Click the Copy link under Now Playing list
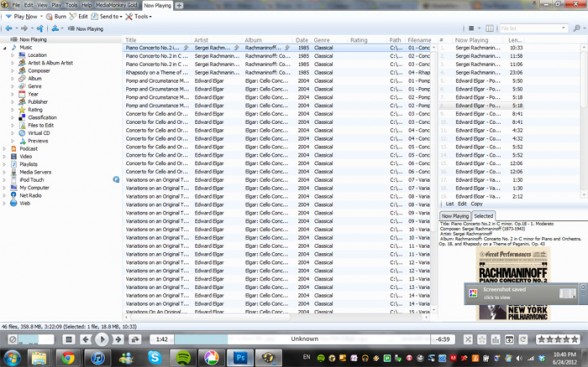588x367 pixels. 477,204
